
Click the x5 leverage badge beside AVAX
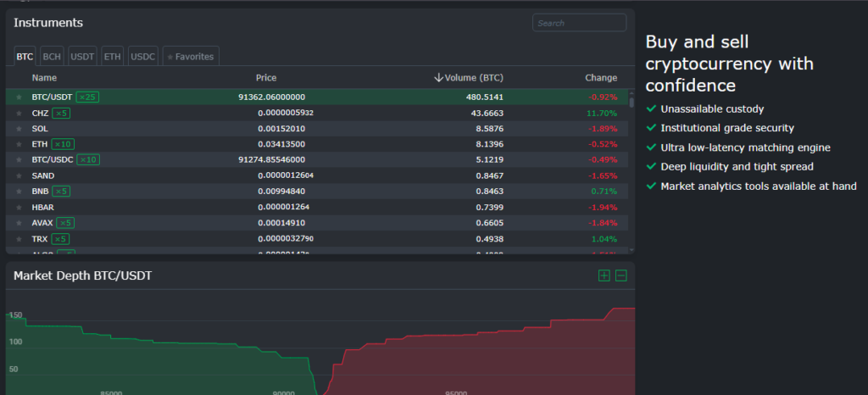coord(66,223)
